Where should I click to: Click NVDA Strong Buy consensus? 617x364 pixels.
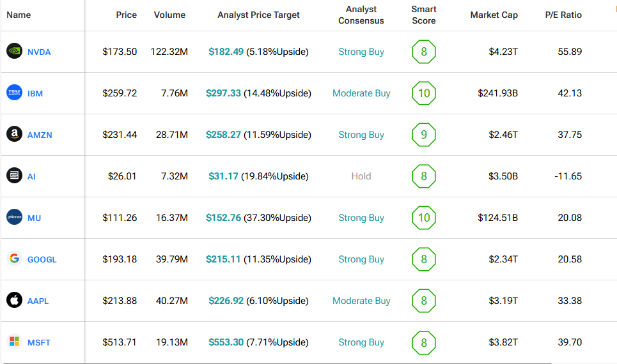click(361, 52)
